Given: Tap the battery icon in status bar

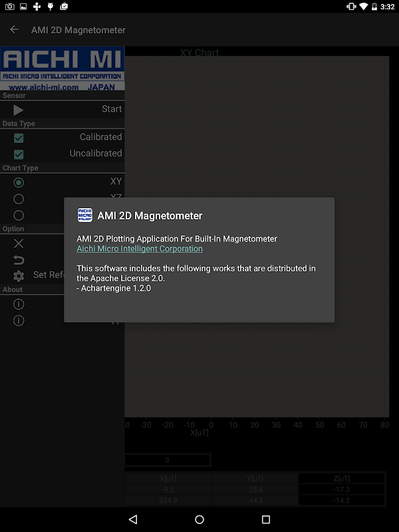Looking at the screenshot, I should point(374,7).
